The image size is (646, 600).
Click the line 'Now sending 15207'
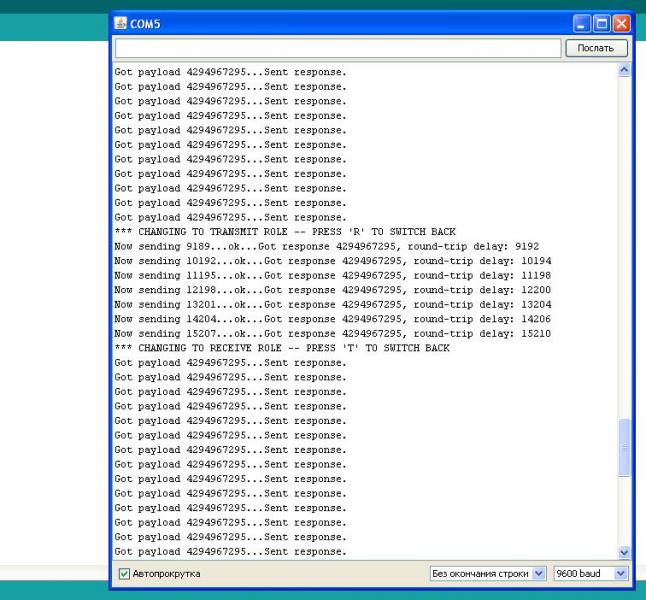pos(332,333)
